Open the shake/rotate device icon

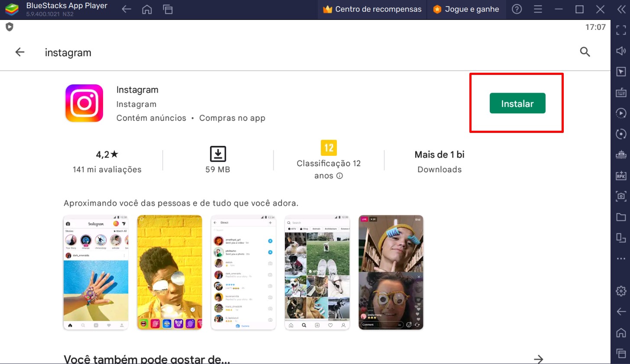(621, 134)
